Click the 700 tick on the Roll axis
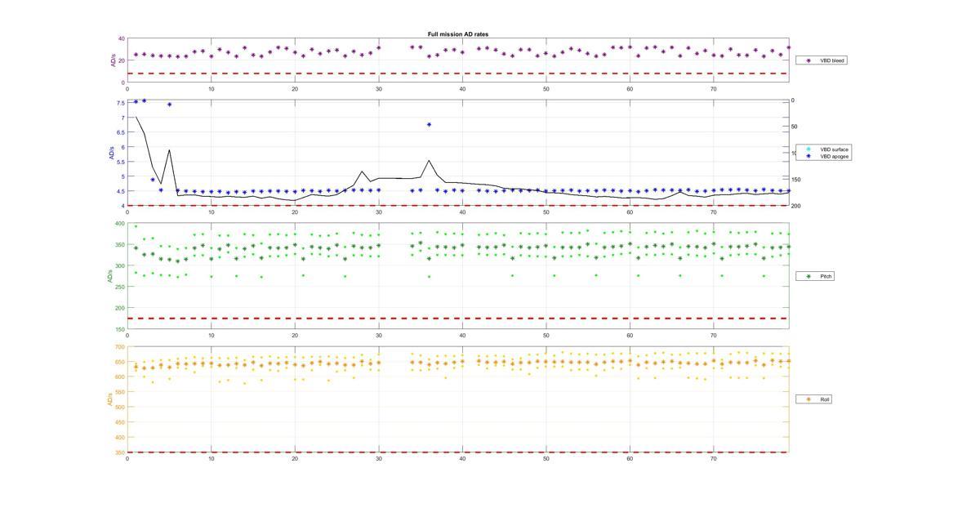This screenshot has height=508, width=980. (120, 347)
